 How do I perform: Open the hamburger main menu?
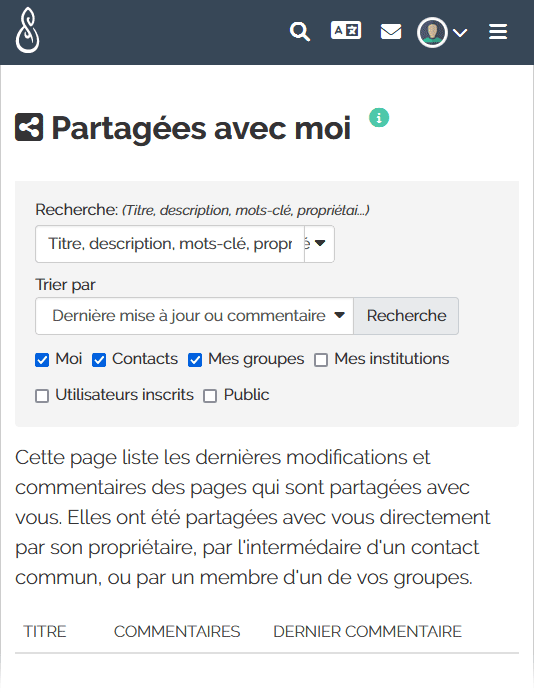tap(498, 32)
